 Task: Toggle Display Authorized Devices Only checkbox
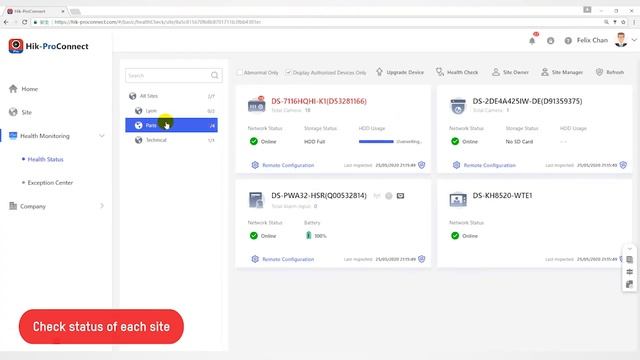click(288, 72)
